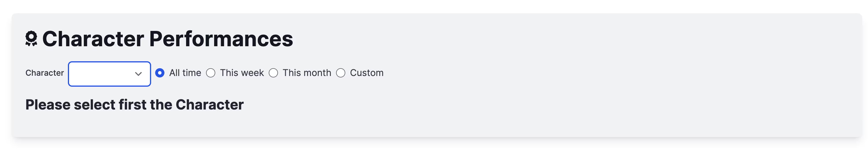Click the "All time" label text

coord(185,73)
